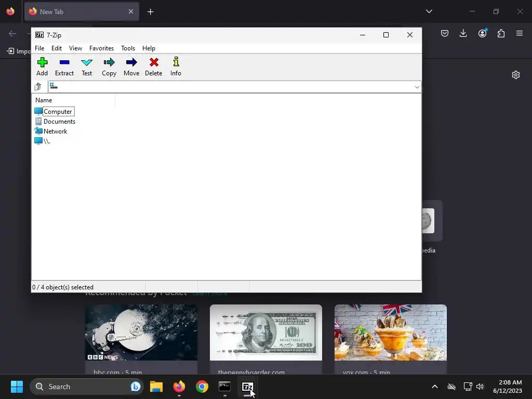Click the Extract toolbar icon

pos(64,66)
